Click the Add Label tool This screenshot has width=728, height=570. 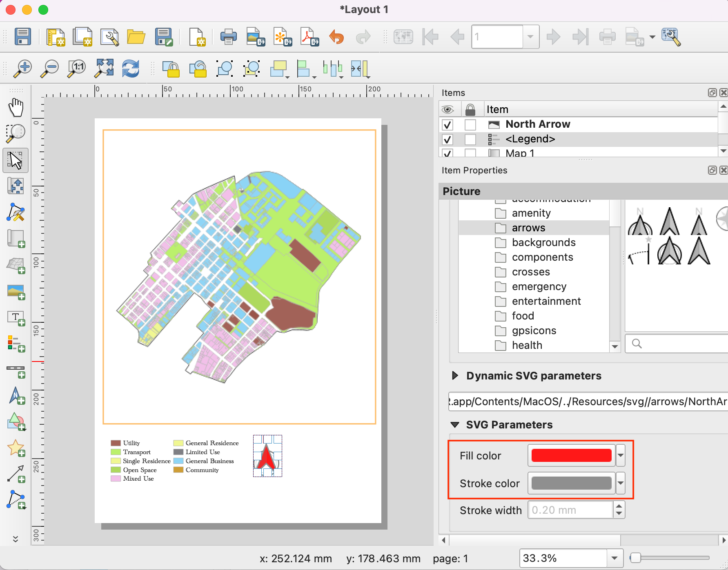tap(16, 317)
